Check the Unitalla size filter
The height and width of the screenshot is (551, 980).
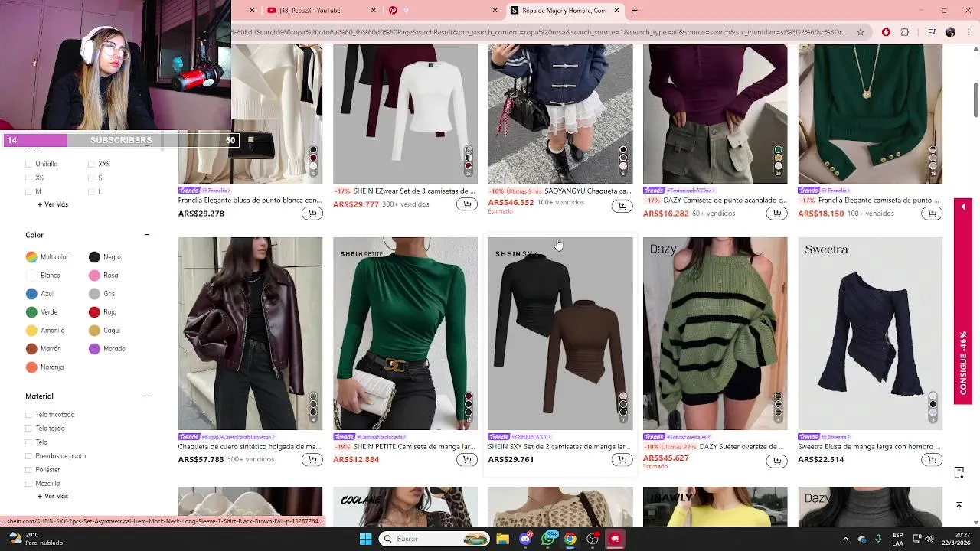[29, 164]
